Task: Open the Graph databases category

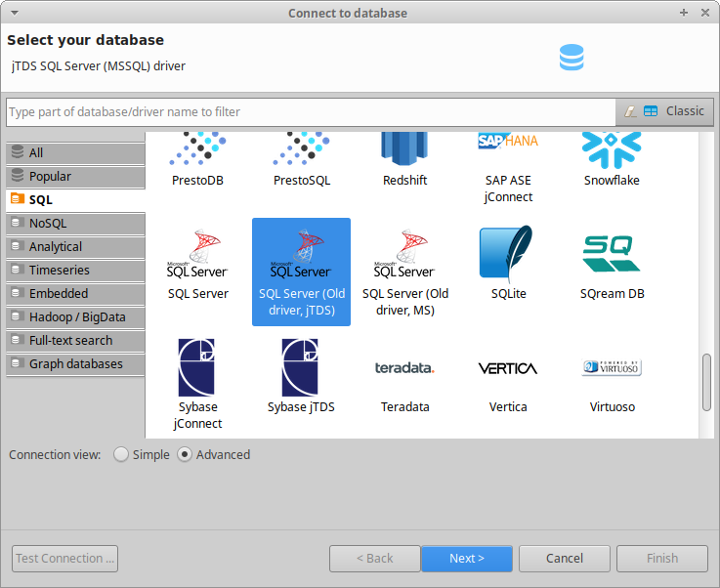Action: point(76,363)
